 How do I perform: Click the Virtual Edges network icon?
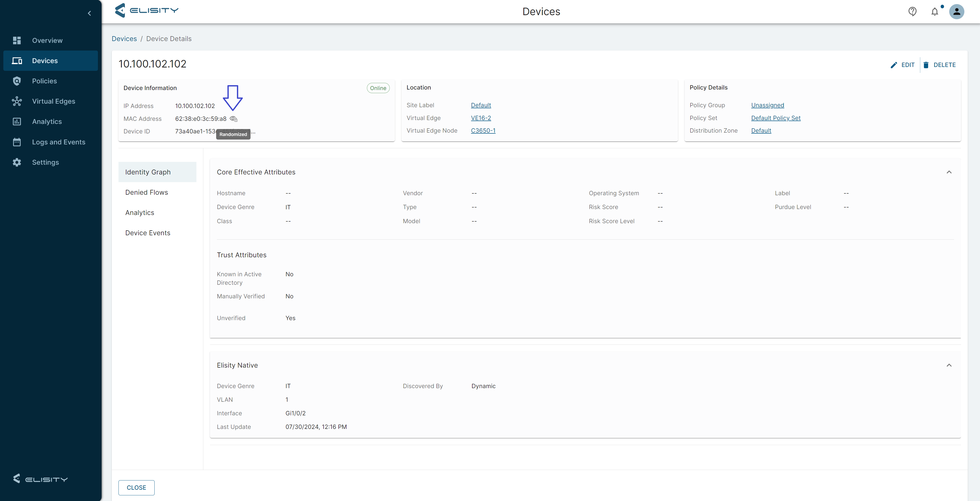point(17,101)
